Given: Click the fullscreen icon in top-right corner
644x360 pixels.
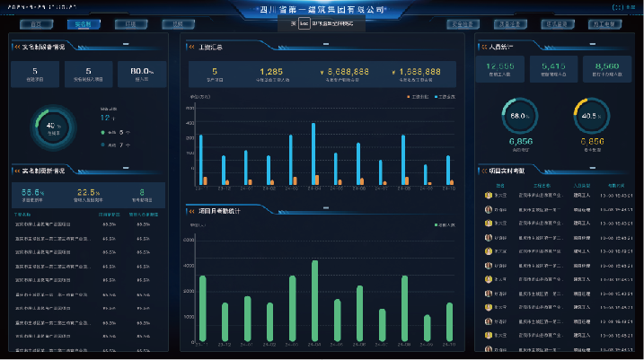Looking at the screenshot, I should point(616,5).
